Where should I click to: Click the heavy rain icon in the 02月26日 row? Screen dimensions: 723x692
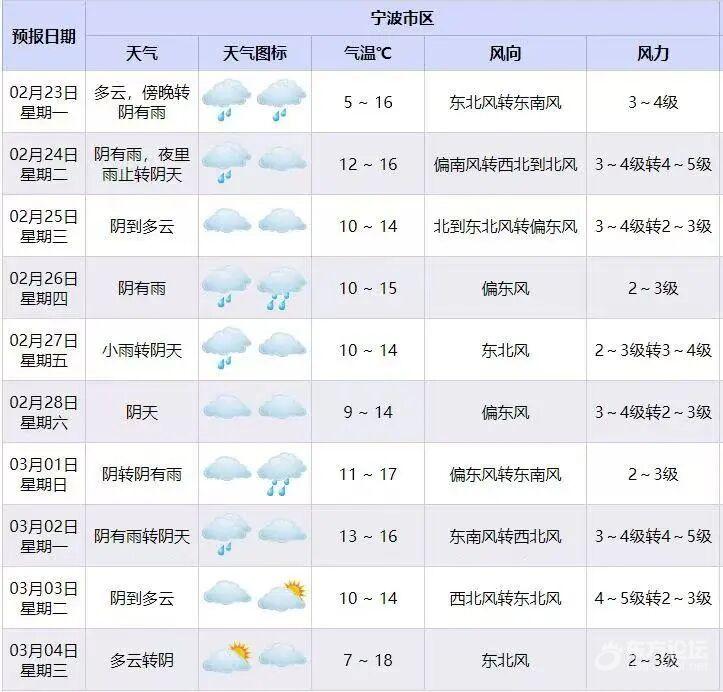(x=281, y=288)
